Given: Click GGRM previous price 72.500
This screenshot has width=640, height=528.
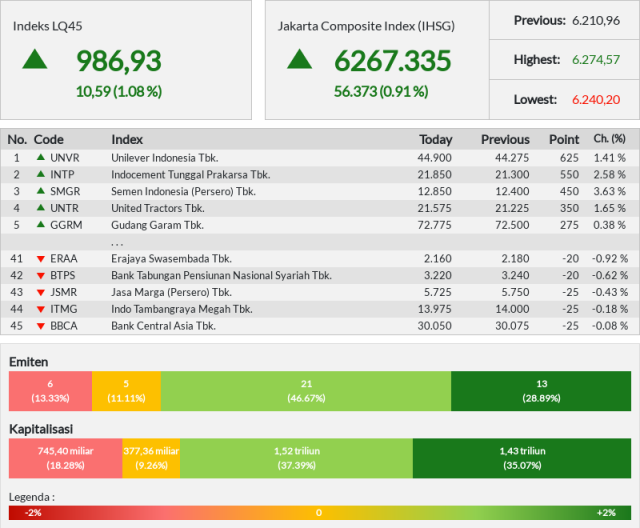Looking at the screenshot, I should pos(512,225).
